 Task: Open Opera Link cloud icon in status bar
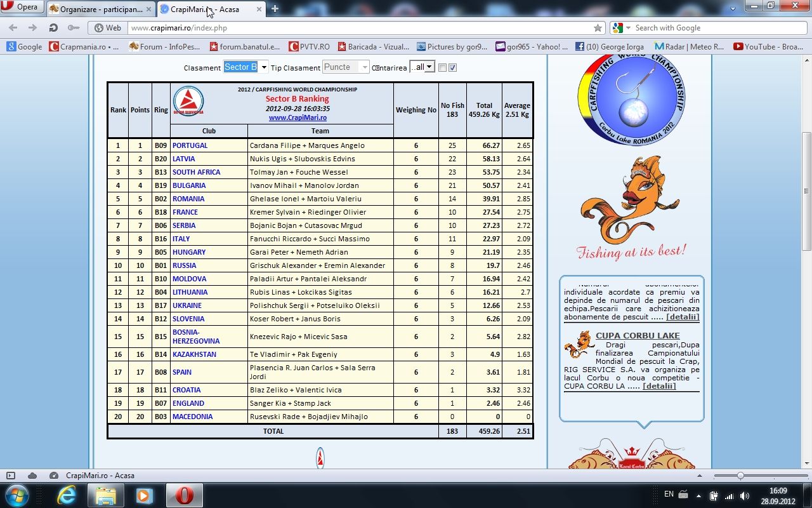click(x=32, y=476)
